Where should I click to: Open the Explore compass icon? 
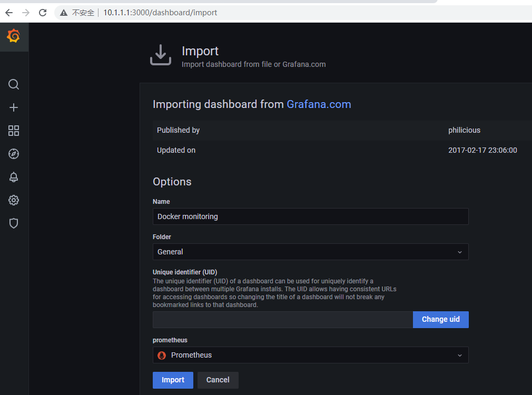coord(14,154)
